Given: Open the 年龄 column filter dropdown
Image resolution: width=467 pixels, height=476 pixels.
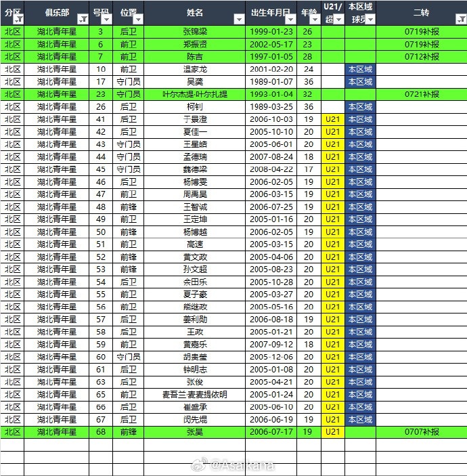Looking at the screenshot, I should pyautogui.click(x=314, y=20).
